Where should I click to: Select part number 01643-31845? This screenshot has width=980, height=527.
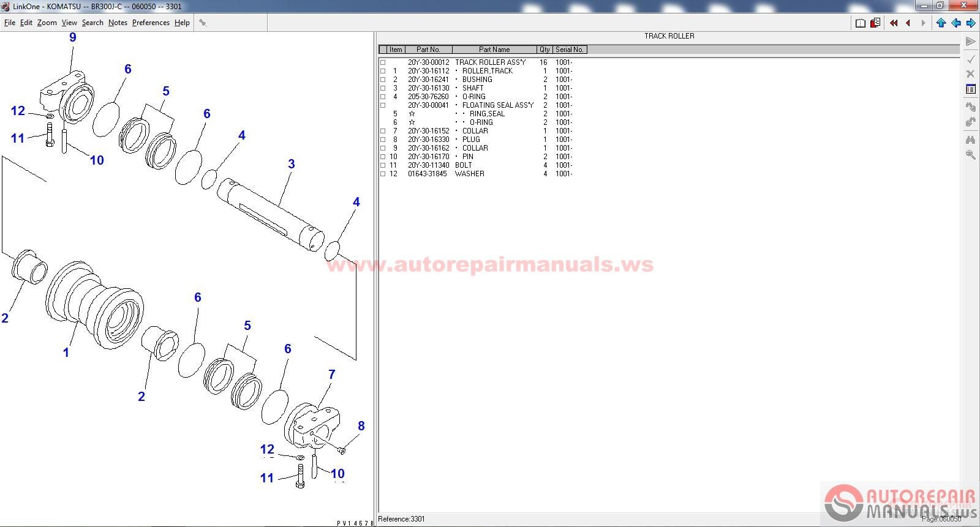428,174
